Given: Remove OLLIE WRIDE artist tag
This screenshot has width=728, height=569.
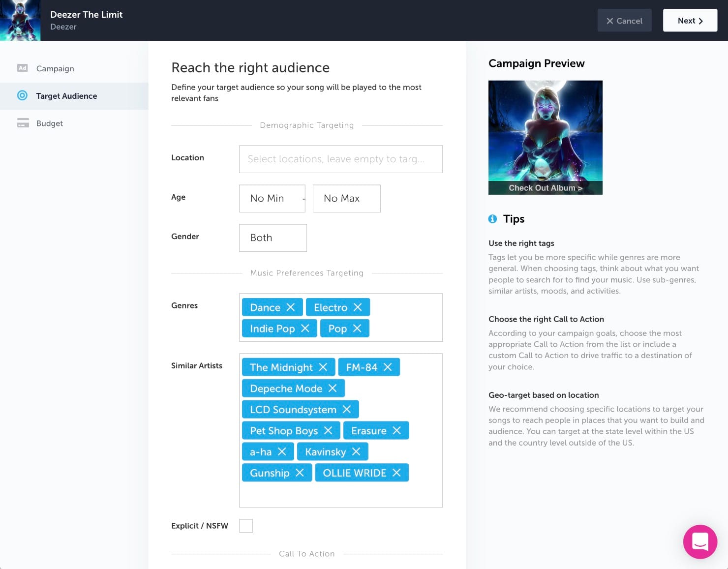Looking at the screenshot, I should pos(396,473).
